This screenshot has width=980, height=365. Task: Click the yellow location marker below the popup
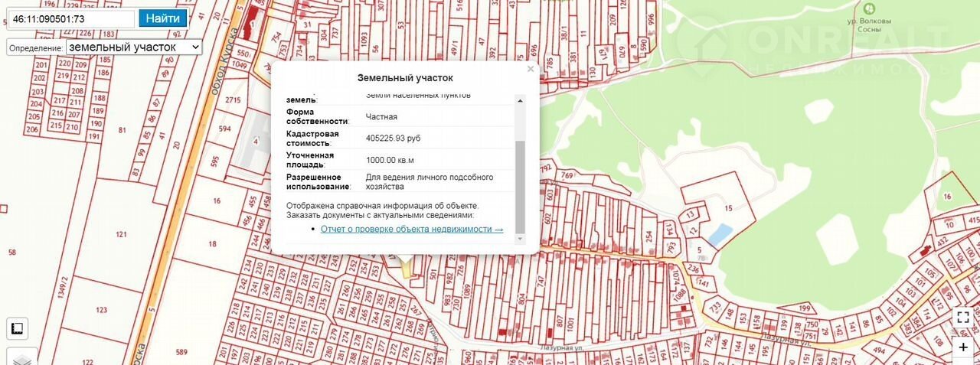[406, 266]
